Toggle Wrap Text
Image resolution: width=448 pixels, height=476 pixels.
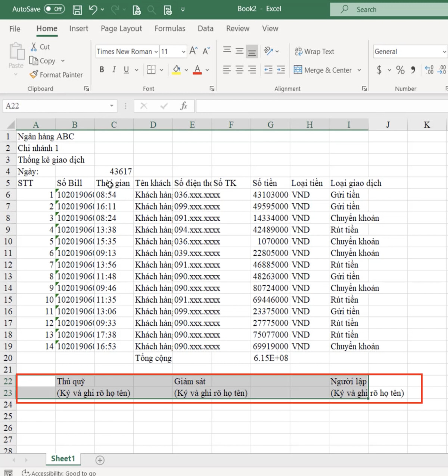[314, 51]
